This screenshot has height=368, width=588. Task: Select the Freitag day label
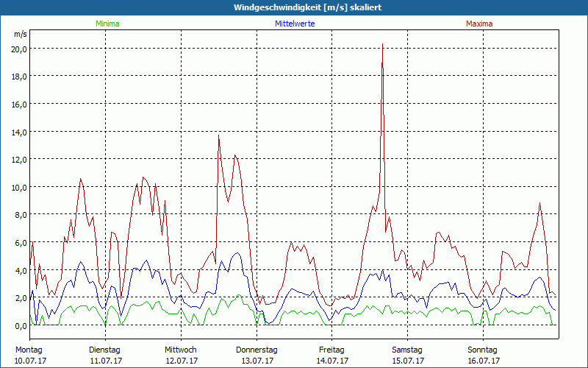331,350
